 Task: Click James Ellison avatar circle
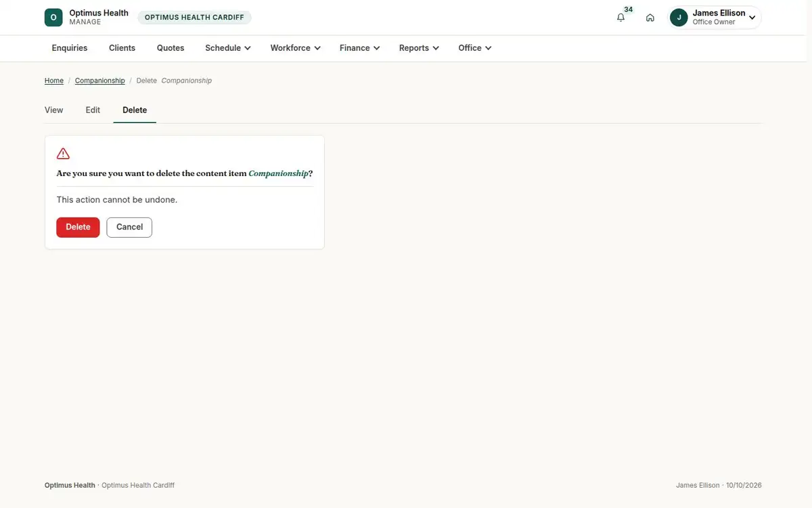[x=679, y=18]
